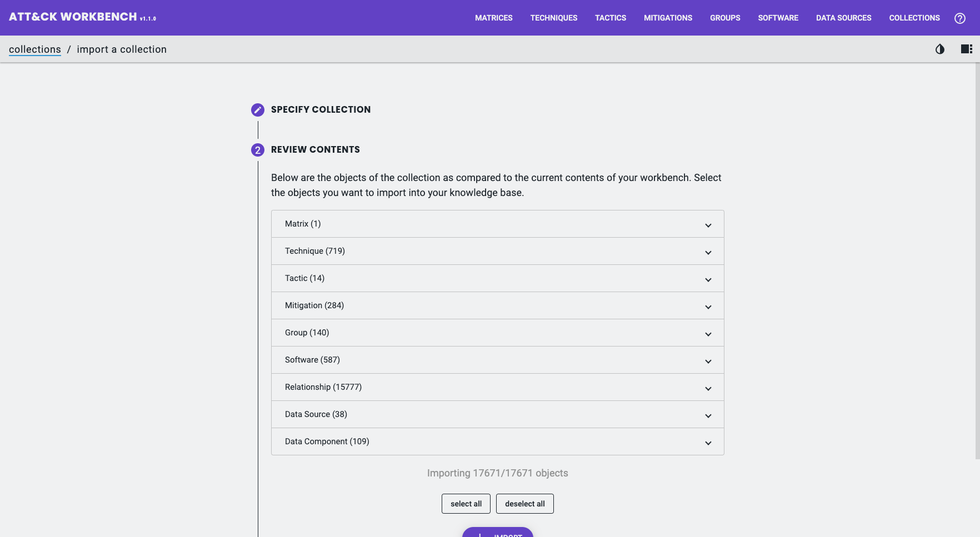Go to the Data Sources menu
980x537 pixels.
pyautogui.click(x=843, y=18)
